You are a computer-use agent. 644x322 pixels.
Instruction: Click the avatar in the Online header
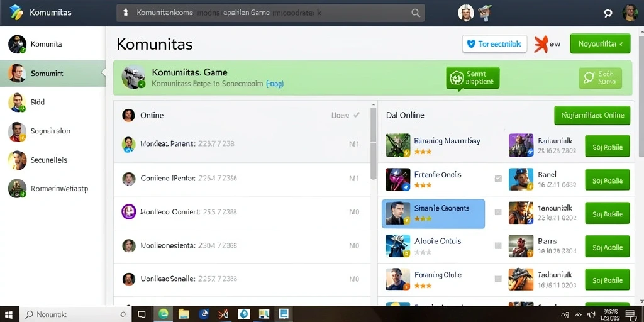[x=128, y=116]
